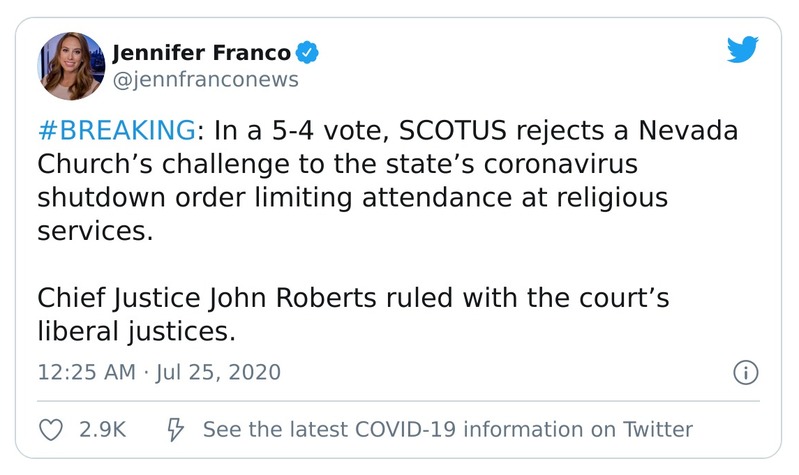Click the word "services." in the tweet
Viewport: 799px width, 475px height.
point(94,229)
